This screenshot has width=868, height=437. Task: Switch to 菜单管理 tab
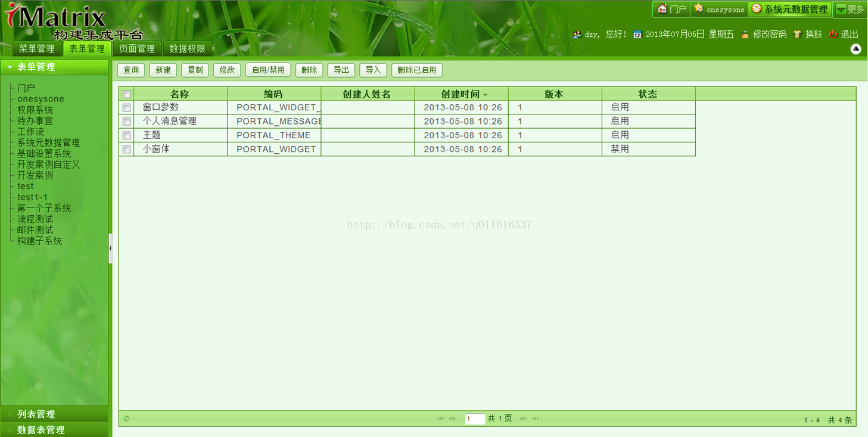tap(36, 49)
